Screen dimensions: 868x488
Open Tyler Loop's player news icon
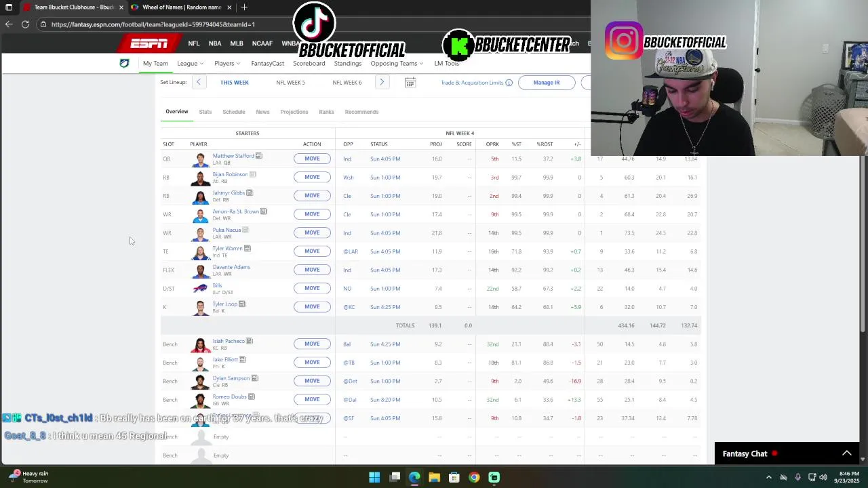click(x=242, y=304)
